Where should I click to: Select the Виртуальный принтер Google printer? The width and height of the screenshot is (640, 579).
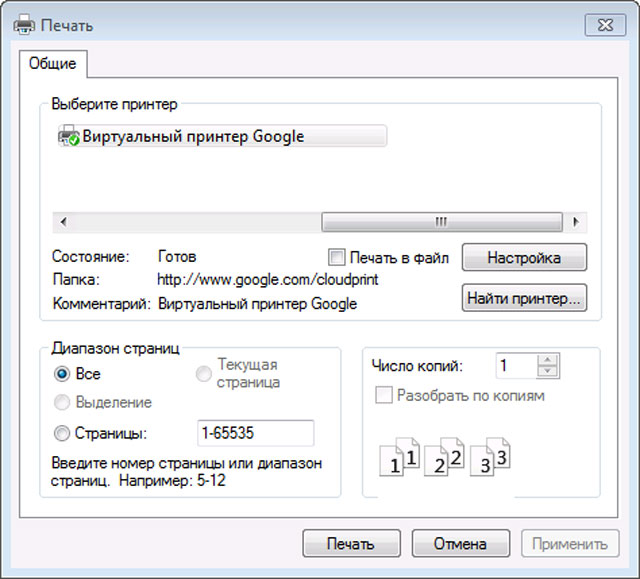222,136
